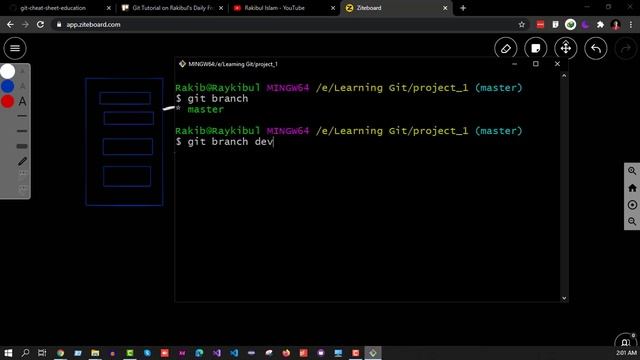Viewport: 640px width, 360px height.
Task: Open Git Bash from the taskbar
Action: 373,353
